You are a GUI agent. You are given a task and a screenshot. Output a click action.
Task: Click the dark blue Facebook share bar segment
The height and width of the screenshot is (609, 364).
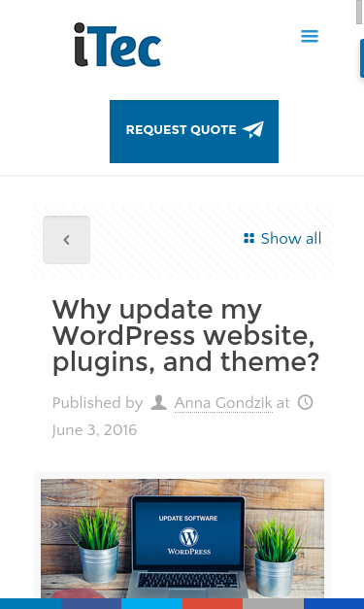coord(91,603)
